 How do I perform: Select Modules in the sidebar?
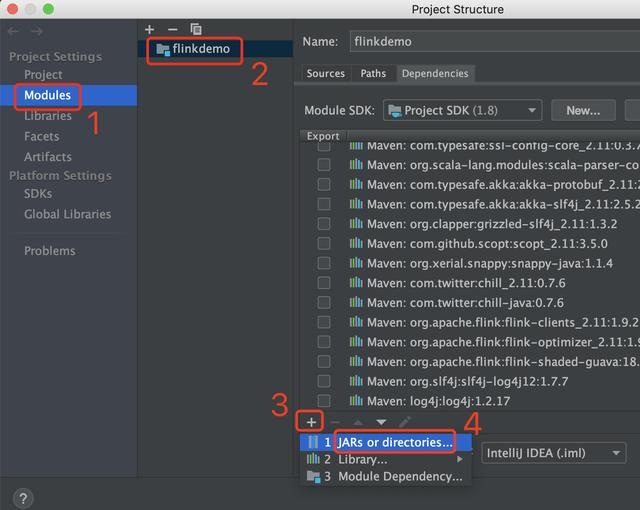[x=68, y=95]
